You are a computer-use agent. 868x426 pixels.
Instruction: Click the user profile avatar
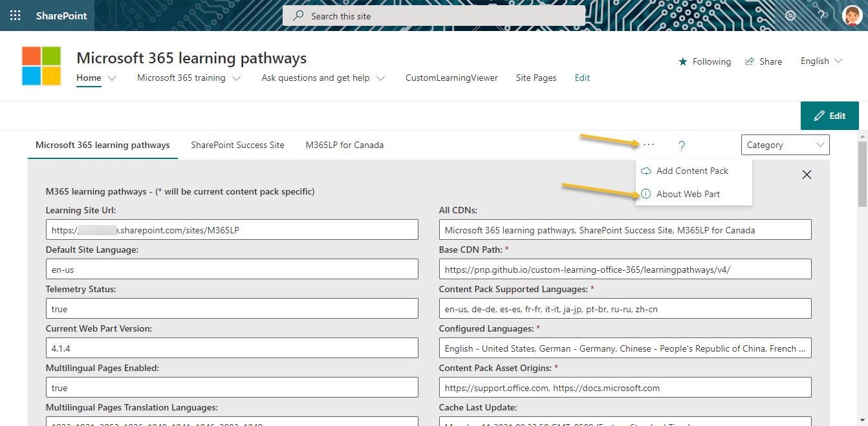(851, 15)
